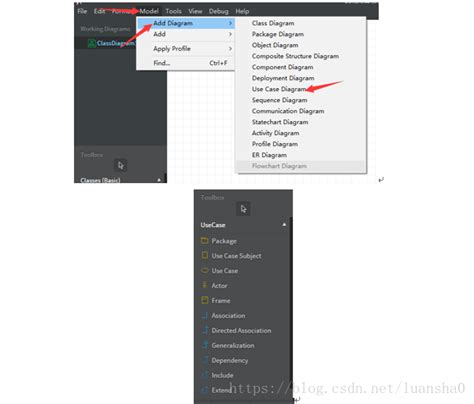Viewport: 474px width, 404px height.
Task: Expand the Apply Profile submenu
Action: point(230,49)
